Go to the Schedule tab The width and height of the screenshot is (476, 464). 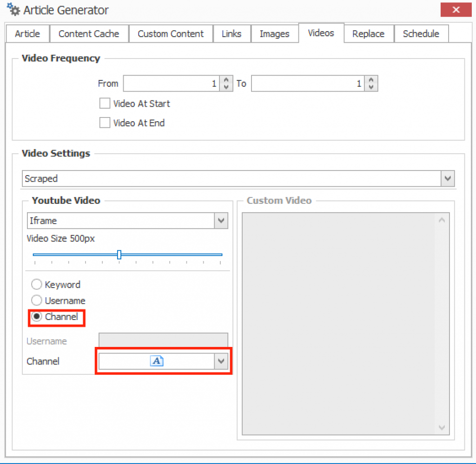(421, 33)
